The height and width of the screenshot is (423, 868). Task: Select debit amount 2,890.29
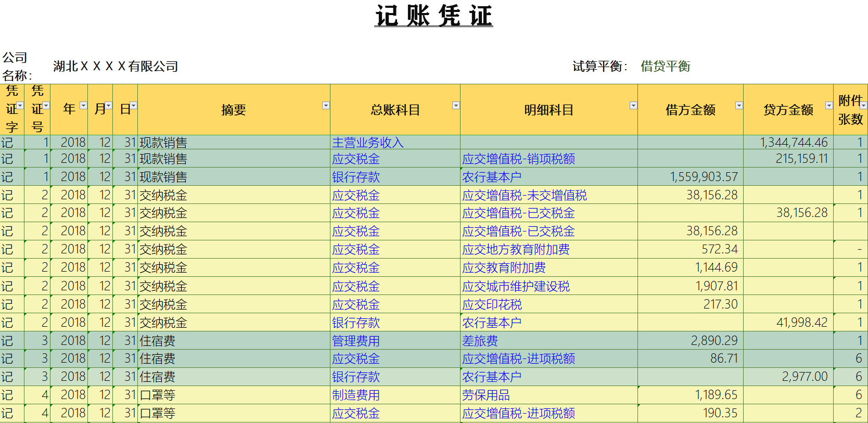pos(714,341)
